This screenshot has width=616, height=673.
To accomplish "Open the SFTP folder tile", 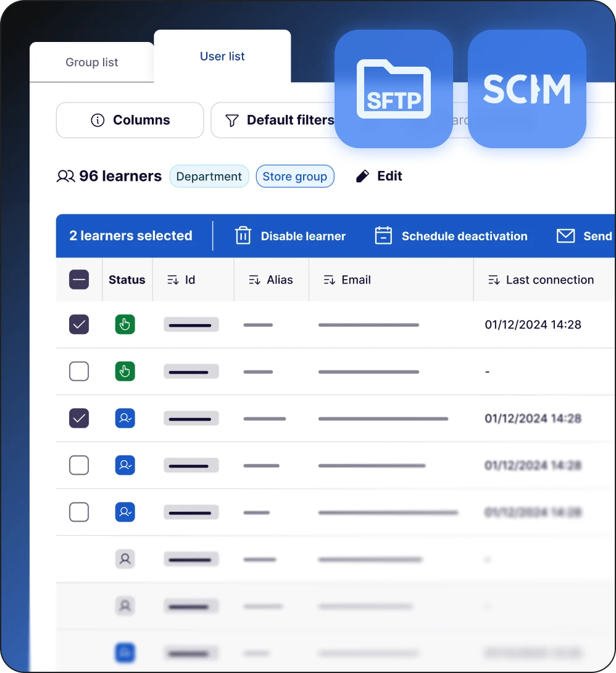I will [394, 89].
